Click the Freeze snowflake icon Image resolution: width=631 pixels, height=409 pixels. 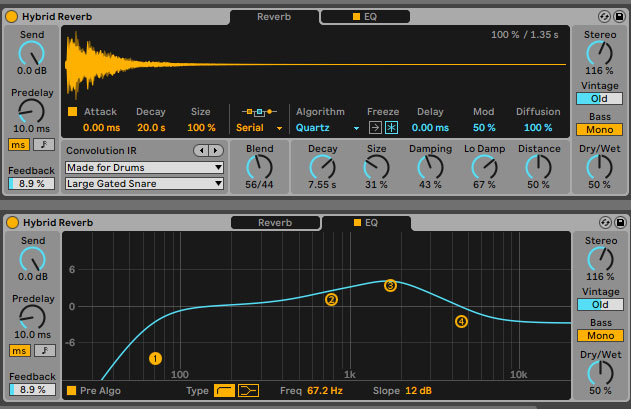coord(391,128)
